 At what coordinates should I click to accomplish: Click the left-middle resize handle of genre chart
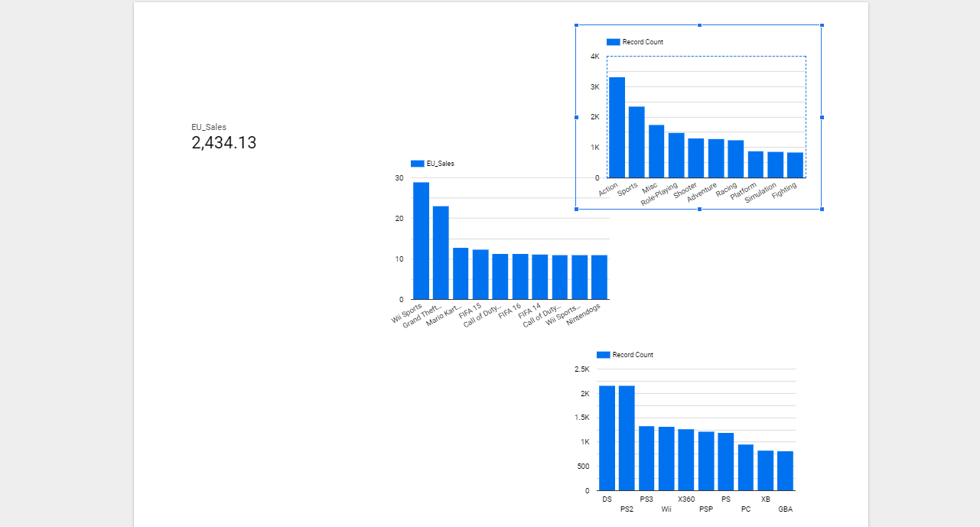click(x=577, y=117)
